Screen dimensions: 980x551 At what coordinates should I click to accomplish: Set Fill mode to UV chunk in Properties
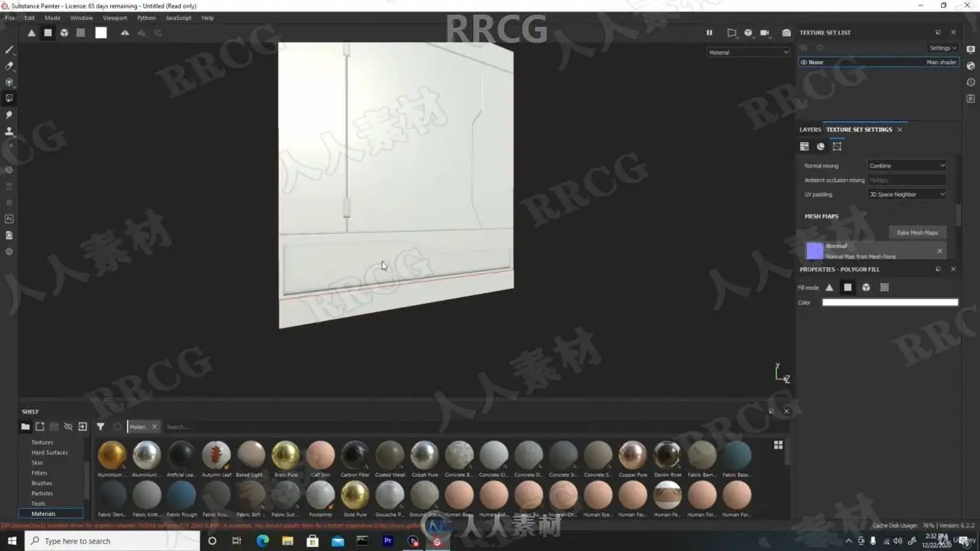pyautogui.click(x=884, y=288)
